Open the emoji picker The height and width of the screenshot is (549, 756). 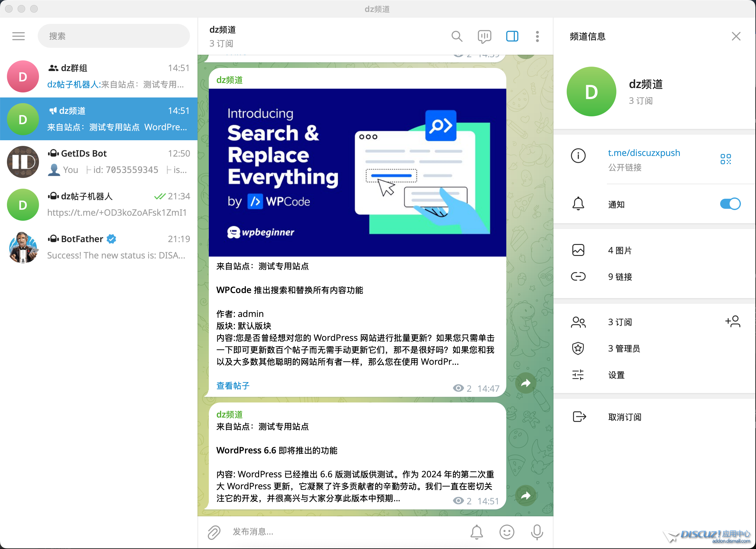point(507,532)
